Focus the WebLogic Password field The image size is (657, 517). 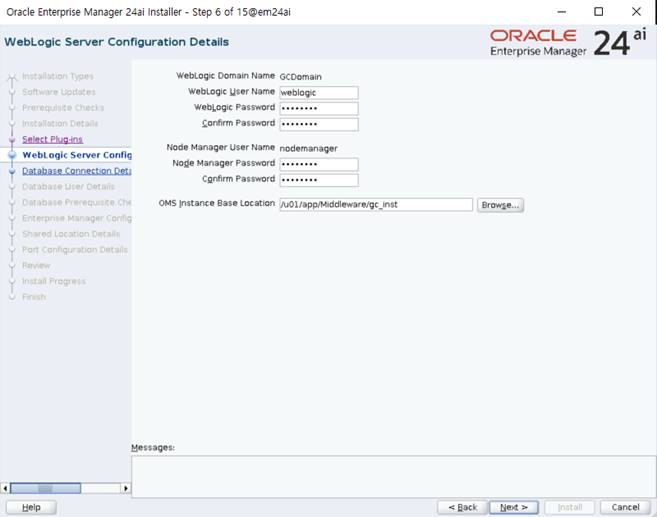pyautogui.click(x=319, y=108)
